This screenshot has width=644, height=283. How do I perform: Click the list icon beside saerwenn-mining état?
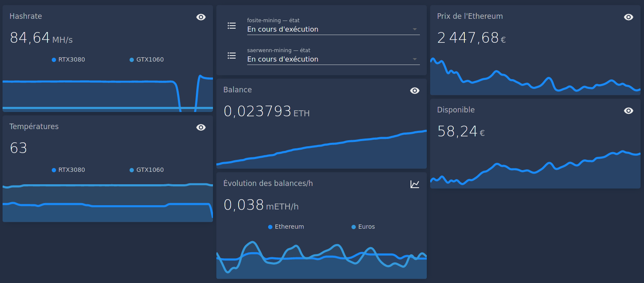pyautogui.click(x=232, y=56)
